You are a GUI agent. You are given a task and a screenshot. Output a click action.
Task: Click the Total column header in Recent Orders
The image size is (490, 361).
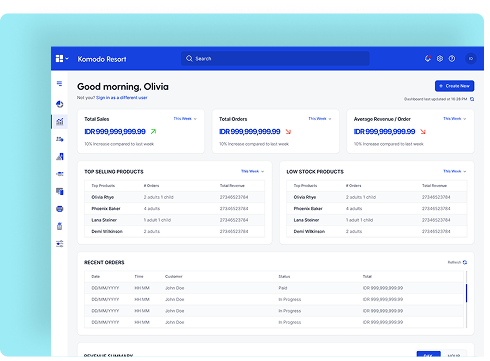(x=367, y=276)
